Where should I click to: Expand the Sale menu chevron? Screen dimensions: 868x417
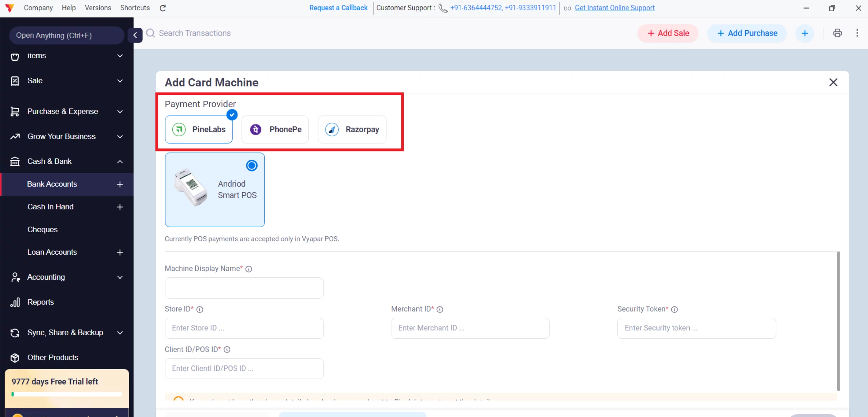tap(120, 81)
